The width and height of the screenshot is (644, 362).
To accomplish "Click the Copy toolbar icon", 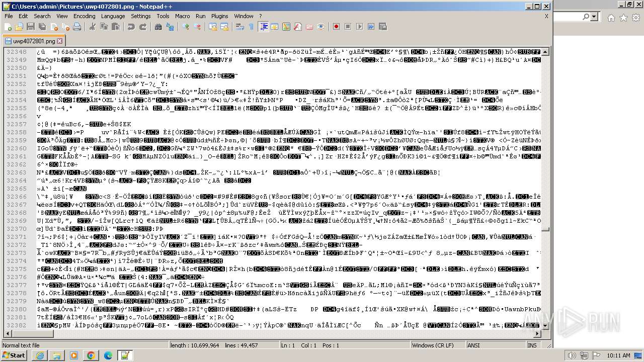I will 104,27.
